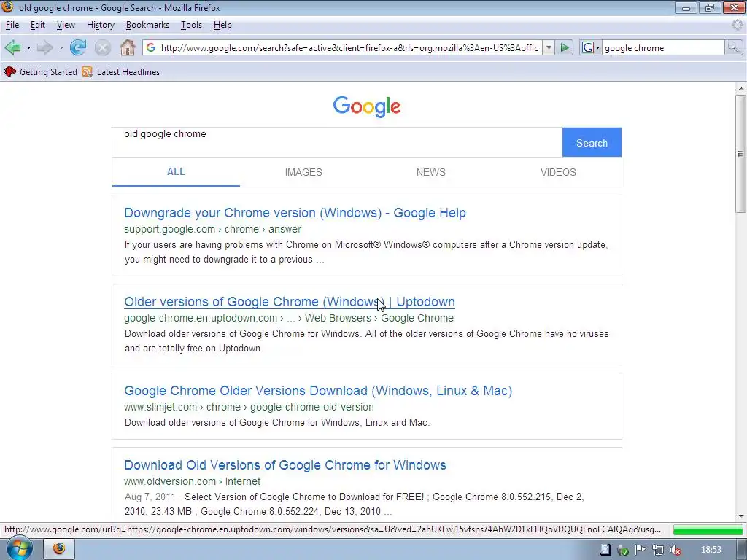The width and height of the screenshot is (747, 560).
Task: Open the Forward button history dropdown arrow
Action: point(61,48)
